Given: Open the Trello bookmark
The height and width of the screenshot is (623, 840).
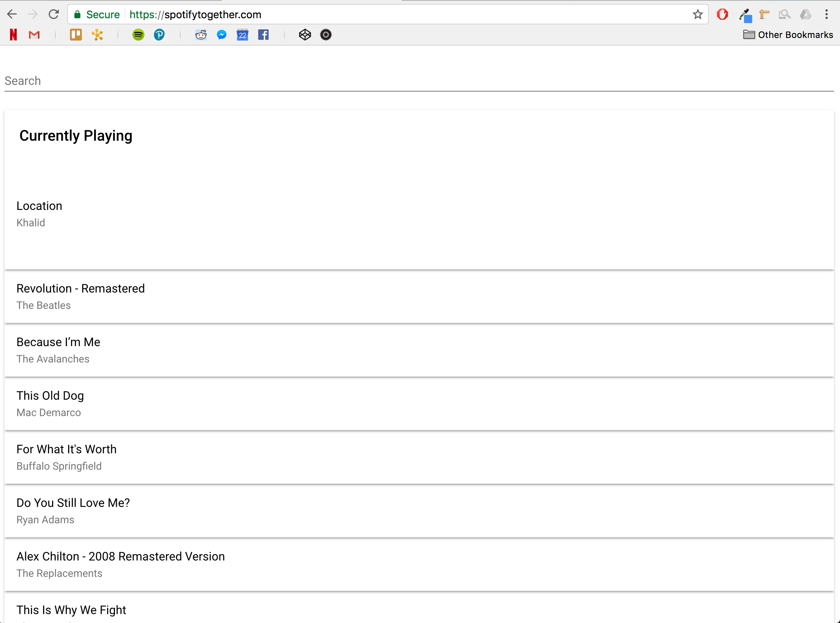Looking at the screenshot, I should click(x=76, y=35).
